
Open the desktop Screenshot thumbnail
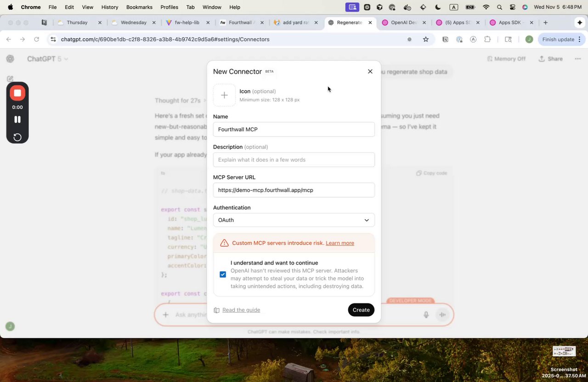click(564, 352)
